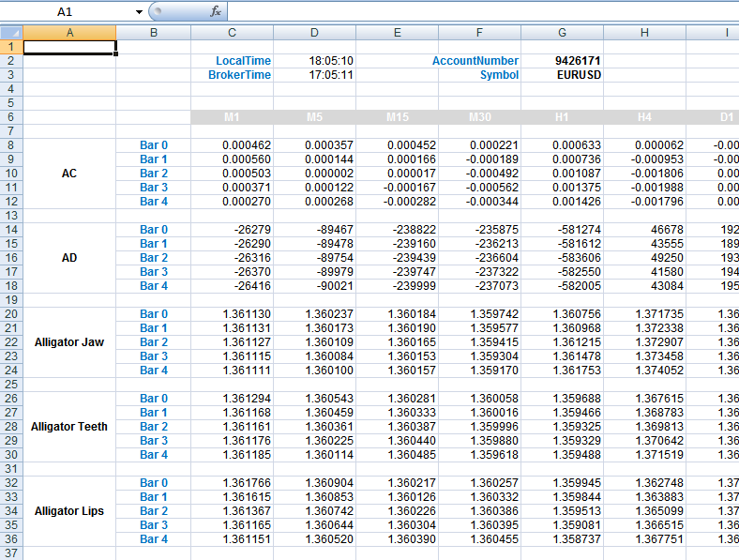Select row 20 header
The width and height of the screenshot is (739, 560).
[11, 314]
